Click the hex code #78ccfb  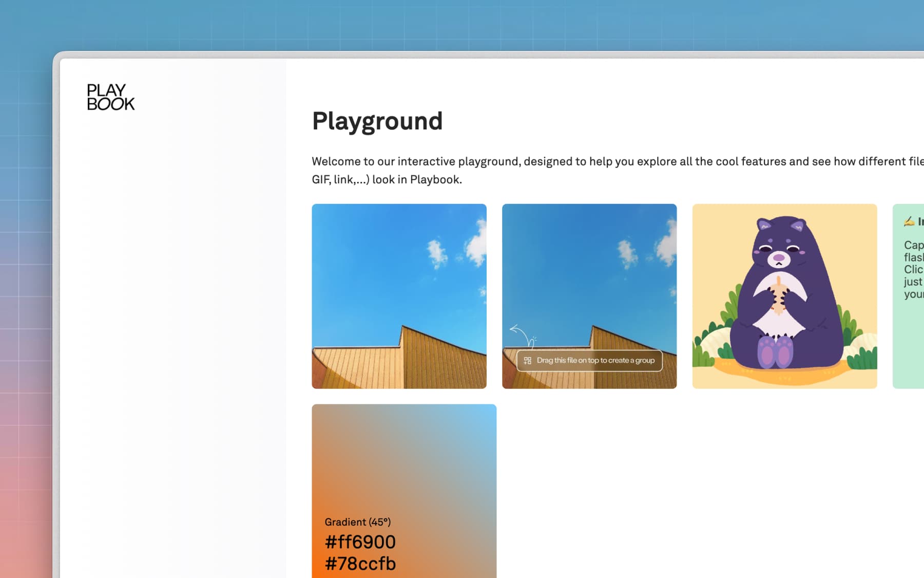tap(360, 564)
